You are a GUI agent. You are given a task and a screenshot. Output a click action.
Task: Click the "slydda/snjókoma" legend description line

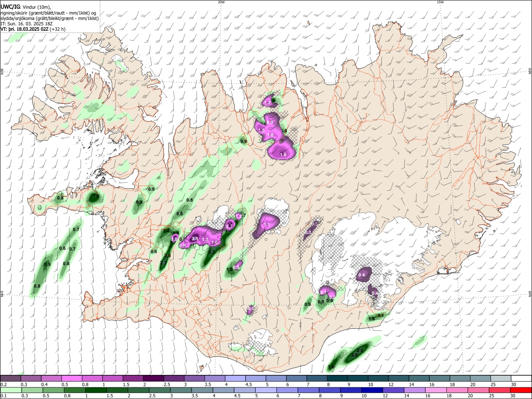(49, 18)
